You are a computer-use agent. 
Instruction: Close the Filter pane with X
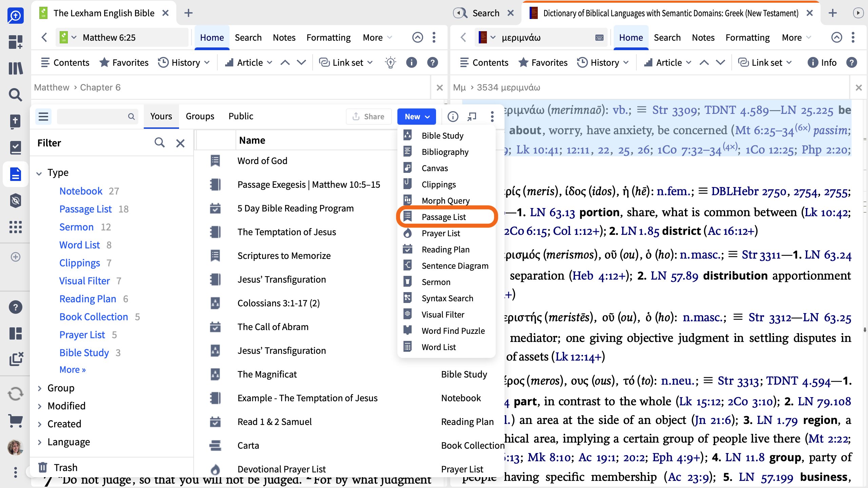click(x=180, y=143)
